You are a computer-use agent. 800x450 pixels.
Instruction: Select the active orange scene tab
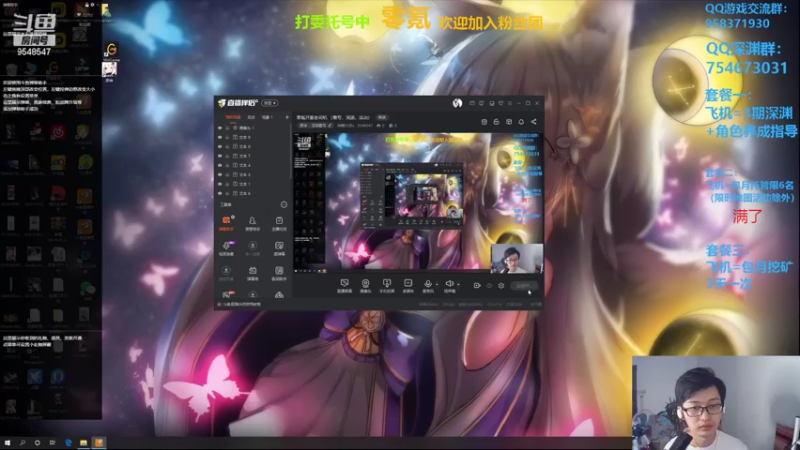point(233,117)
